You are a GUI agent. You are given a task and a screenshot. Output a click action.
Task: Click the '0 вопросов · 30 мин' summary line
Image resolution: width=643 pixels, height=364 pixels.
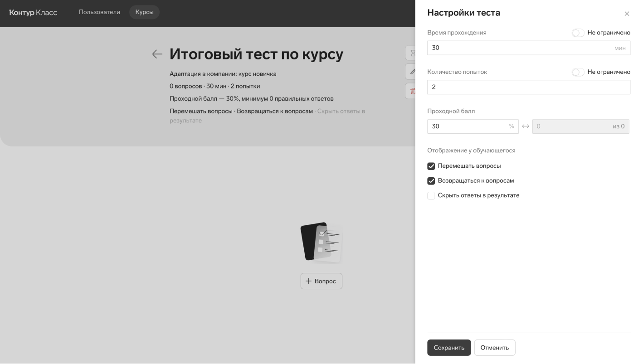click(214, 86)
